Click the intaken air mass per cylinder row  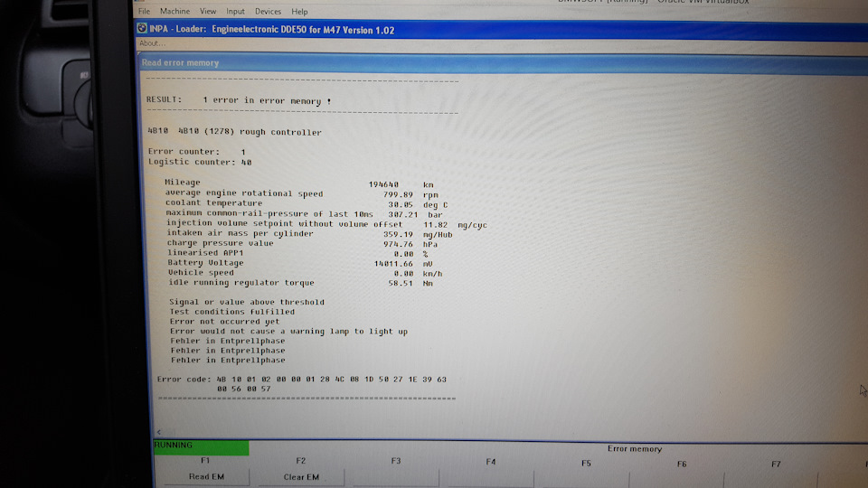click(309, 234)
